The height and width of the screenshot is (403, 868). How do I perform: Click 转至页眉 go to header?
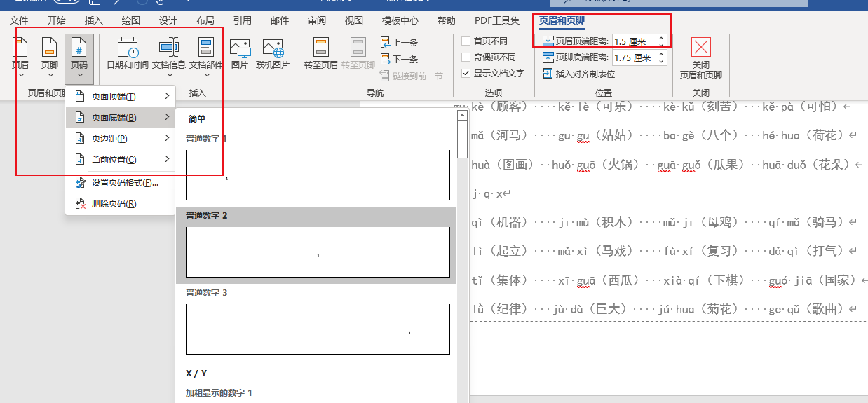point(321,55)
